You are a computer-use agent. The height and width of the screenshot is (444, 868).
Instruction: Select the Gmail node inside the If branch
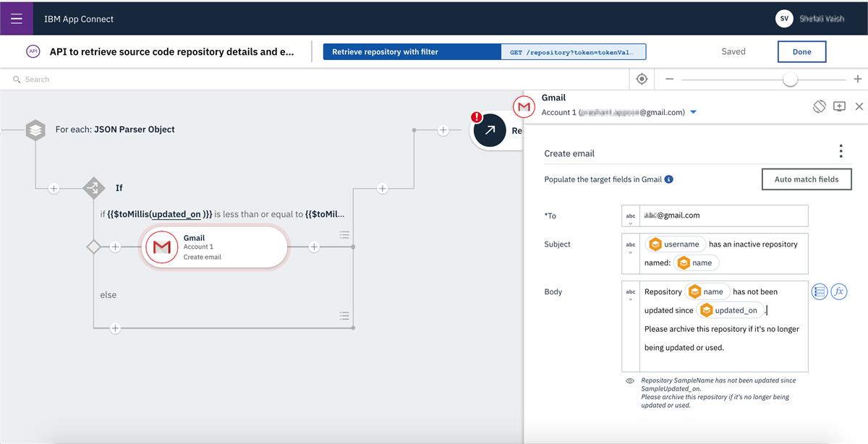212,247
